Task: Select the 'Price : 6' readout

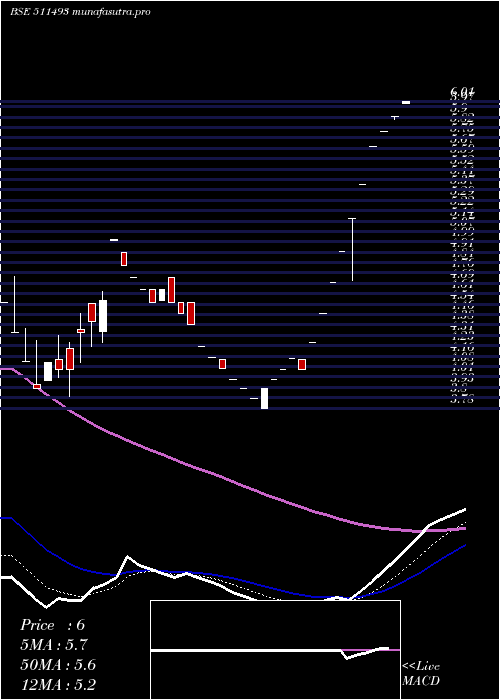Action: 52,625
